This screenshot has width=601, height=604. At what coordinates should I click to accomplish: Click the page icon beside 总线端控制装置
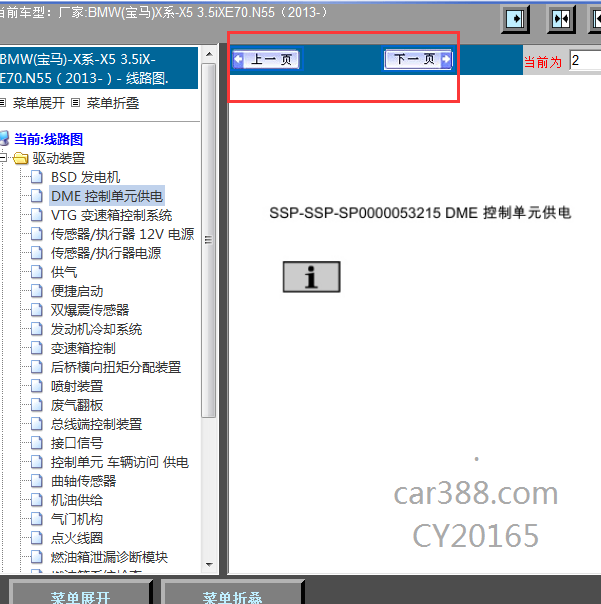[x=37, y=424]
